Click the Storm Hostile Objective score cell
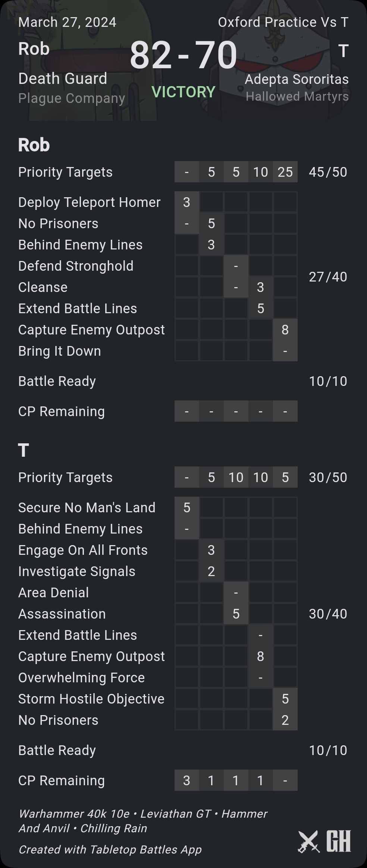Image resolution: width=367 pixels, height=868 pixels. pyautogui.click(x=285, y=699)
